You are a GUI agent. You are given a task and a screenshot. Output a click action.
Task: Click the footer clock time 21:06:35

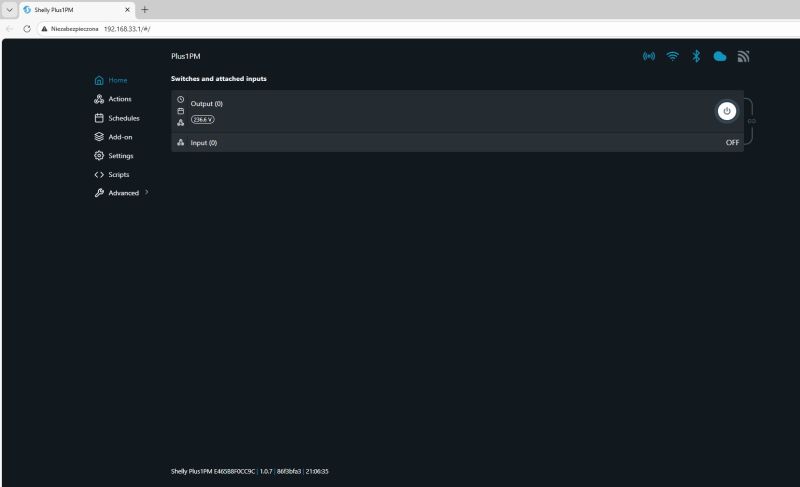317,471
